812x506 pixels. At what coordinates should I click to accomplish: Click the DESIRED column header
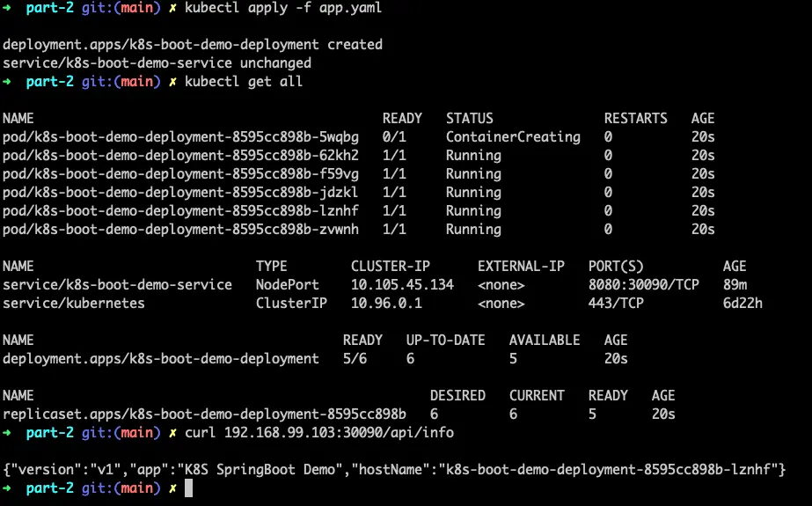(x=457, y=396)
